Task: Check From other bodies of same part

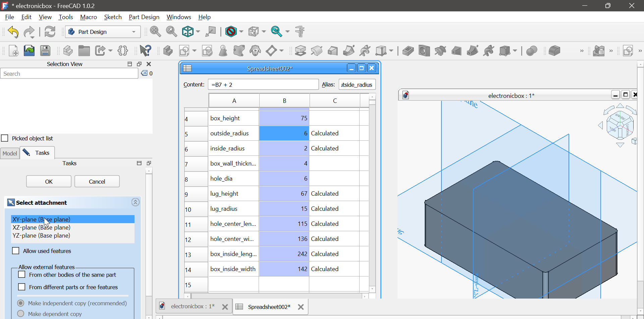Action: 22,275
